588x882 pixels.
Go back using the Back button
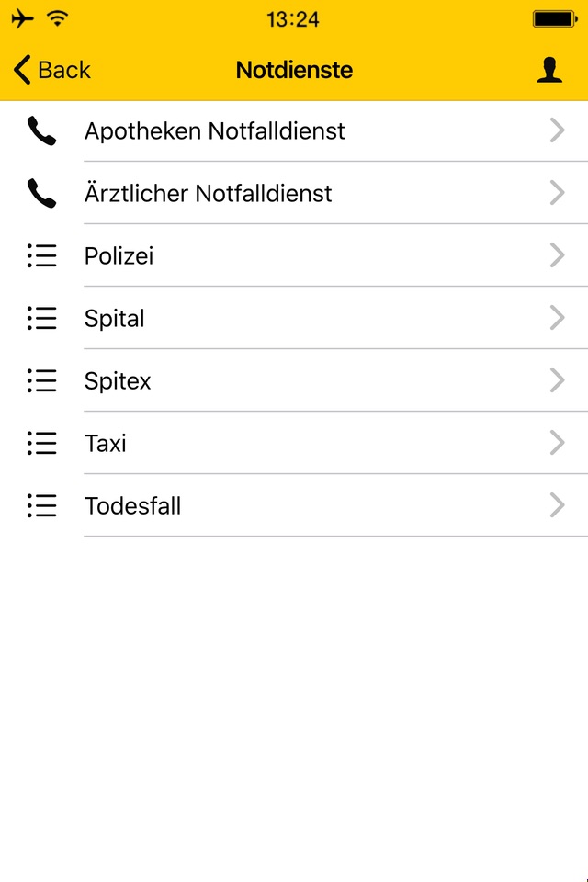pyautogui.click(x=52, y=70)
